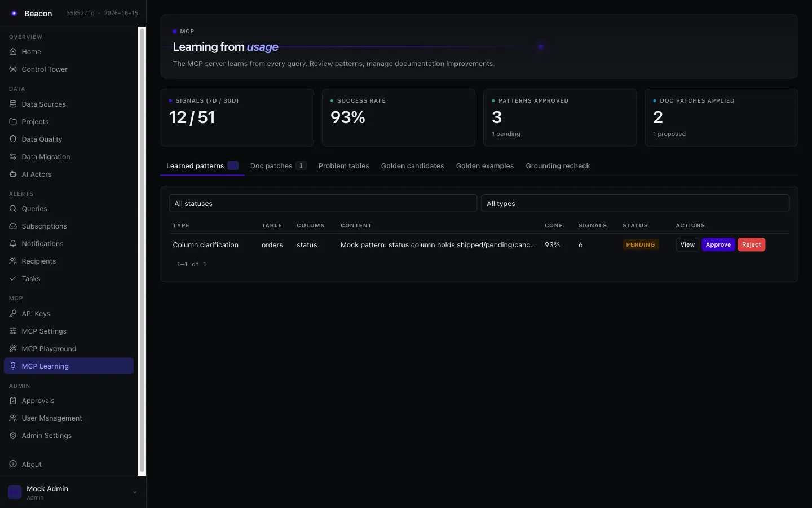
Task: Open the All types filter dropdown
Action: [635, 203]
